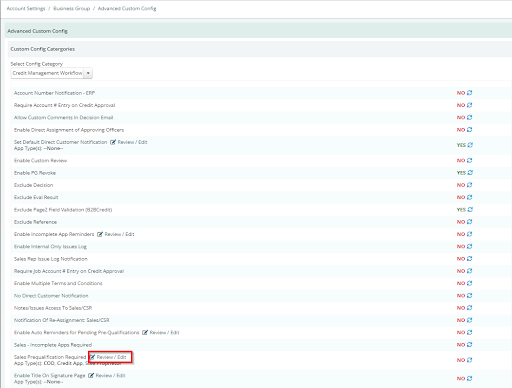Image resolution: width=512 pixels, height=388 pixels.
Task: Toggle Sales Rep Issue Log Notification icon
Action: tap(469, 259)
